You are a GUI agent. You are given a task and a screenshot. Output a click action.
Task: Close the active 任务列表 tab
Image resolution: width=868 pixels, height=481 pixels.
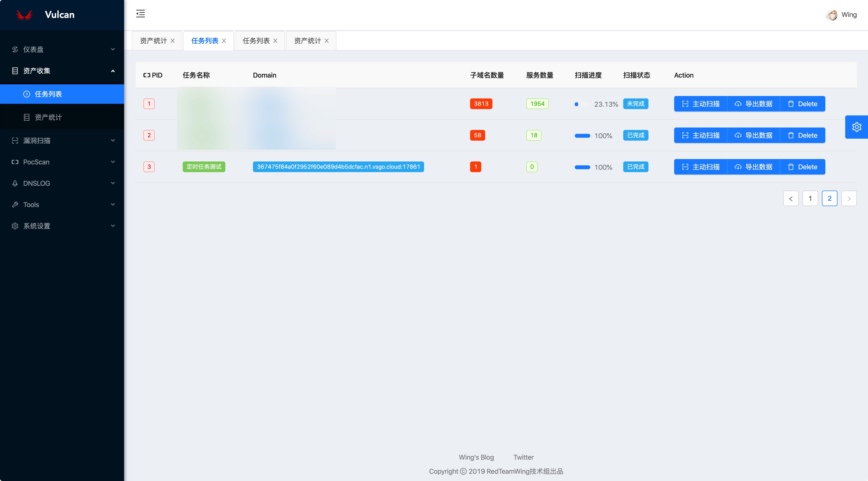tap(224, 41)
